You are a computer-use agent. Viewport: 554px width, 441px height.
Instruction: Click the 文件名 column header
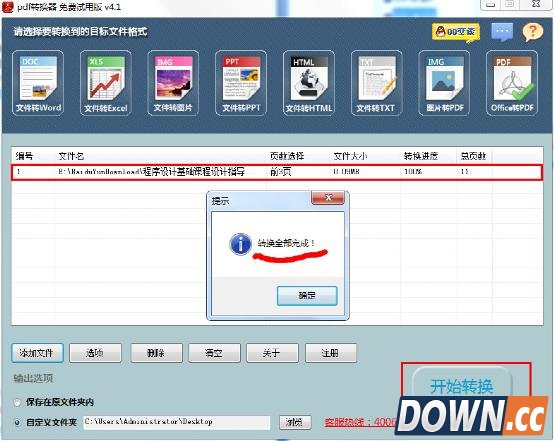click(71, 156)
